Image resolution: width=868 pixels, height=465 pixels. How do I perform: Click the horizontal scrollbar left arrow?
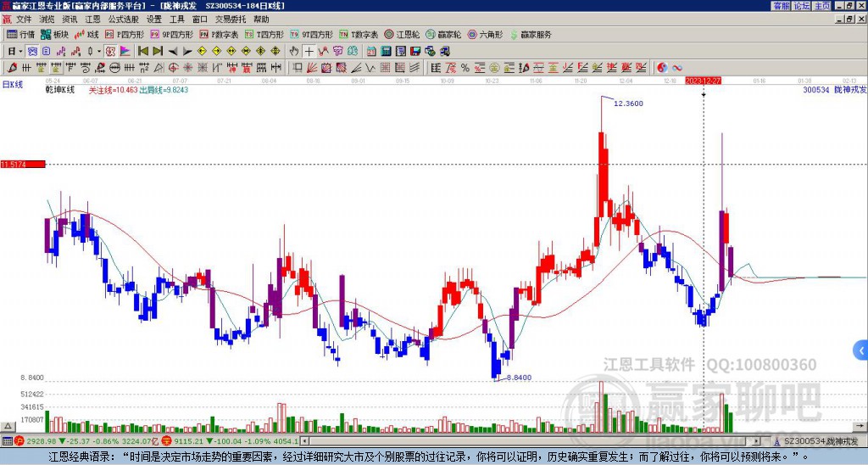pos(305,441)
